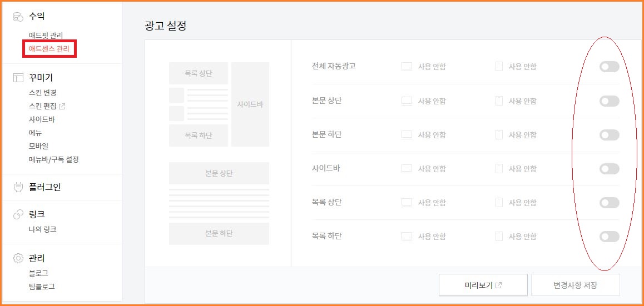
Task: Click the mobile icon in 본문 상단 row
Action: pyautogui.click(x=499, y=101)
